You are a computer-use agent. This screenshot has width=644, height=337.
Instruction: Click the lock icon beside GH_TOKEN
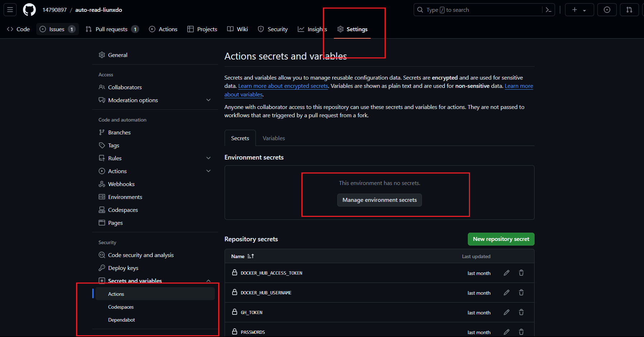(x=235, y=312)
